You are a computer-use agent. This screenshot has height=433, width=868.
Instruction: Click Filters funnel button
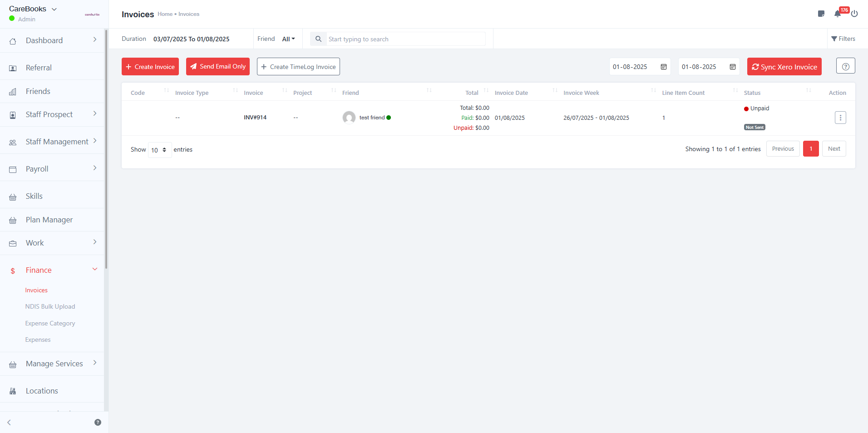[843, 39]
